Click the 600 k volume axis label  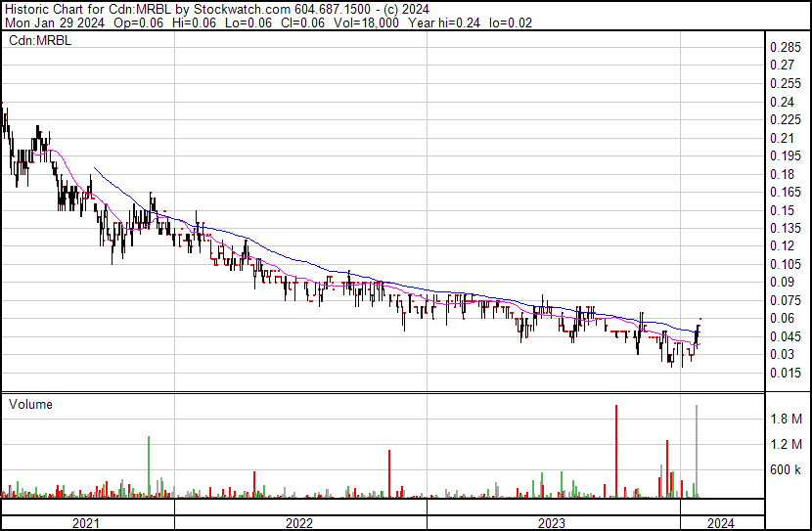787,470
